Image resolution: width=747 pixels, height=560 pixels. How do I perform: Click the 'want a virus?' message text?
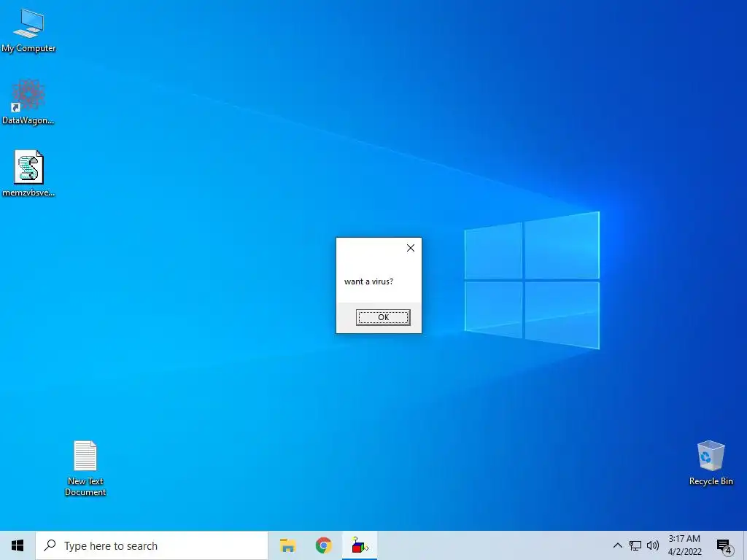tap(368, 281)
